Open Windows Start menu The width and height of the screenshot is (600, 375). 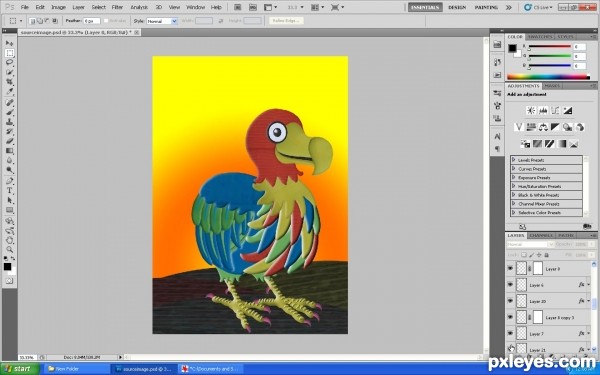click(x=20, y=369)
